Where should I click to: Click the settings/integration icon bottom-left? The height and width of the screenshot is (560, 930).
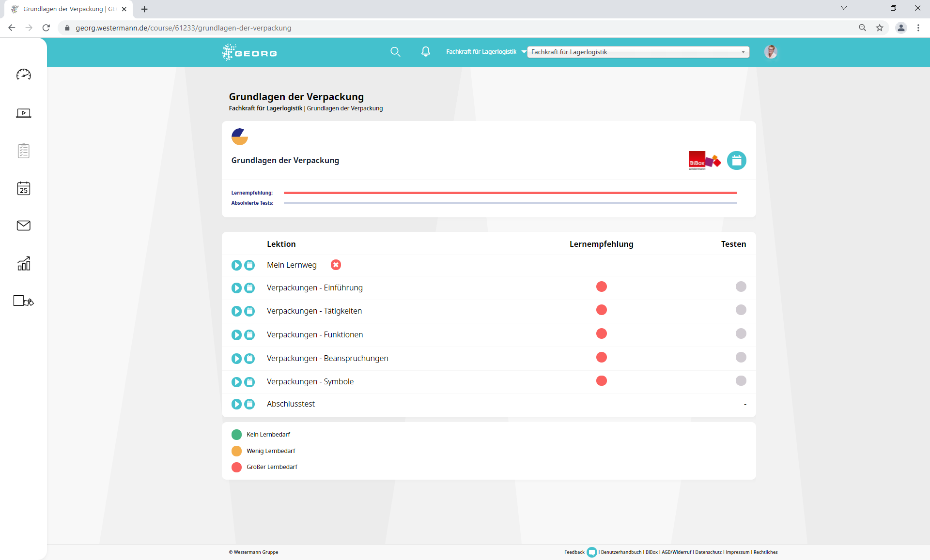(23, 301)
